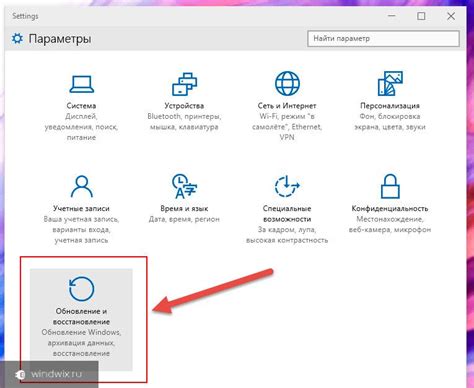Click the Специальные возможности title text
This screenshot has height=388, width=474.
(x=287, y=214)
